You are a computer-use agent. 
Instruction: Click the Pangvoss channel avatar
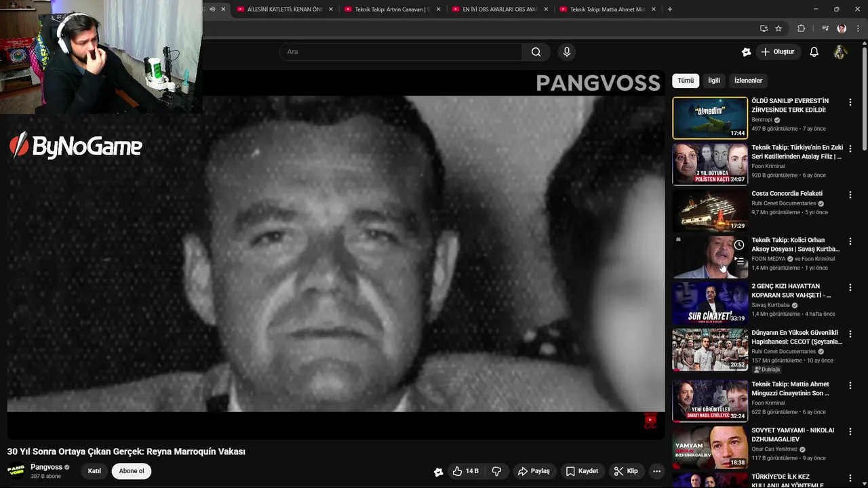16,471
